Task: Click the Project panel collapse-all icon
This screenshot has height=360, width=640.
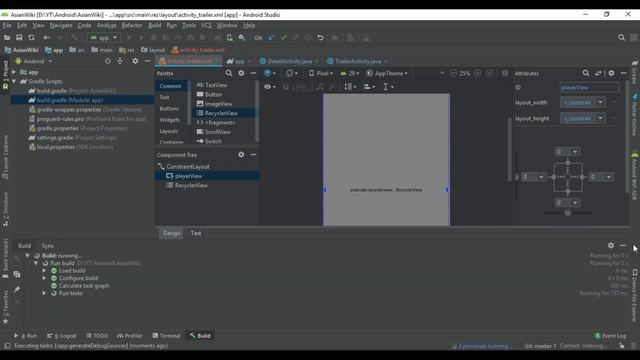Action: pyautogui.click(x=120, y=61)
